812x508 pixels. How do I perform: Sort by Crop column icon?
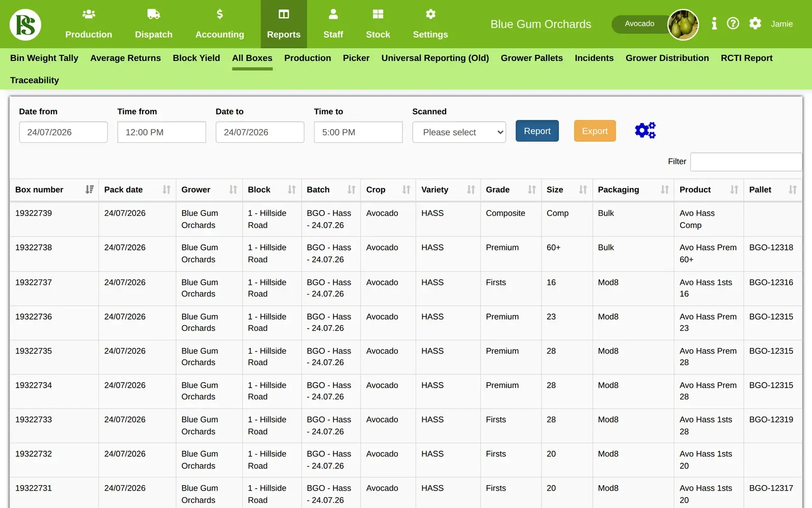pyautogui.click(x=406, y=189)
